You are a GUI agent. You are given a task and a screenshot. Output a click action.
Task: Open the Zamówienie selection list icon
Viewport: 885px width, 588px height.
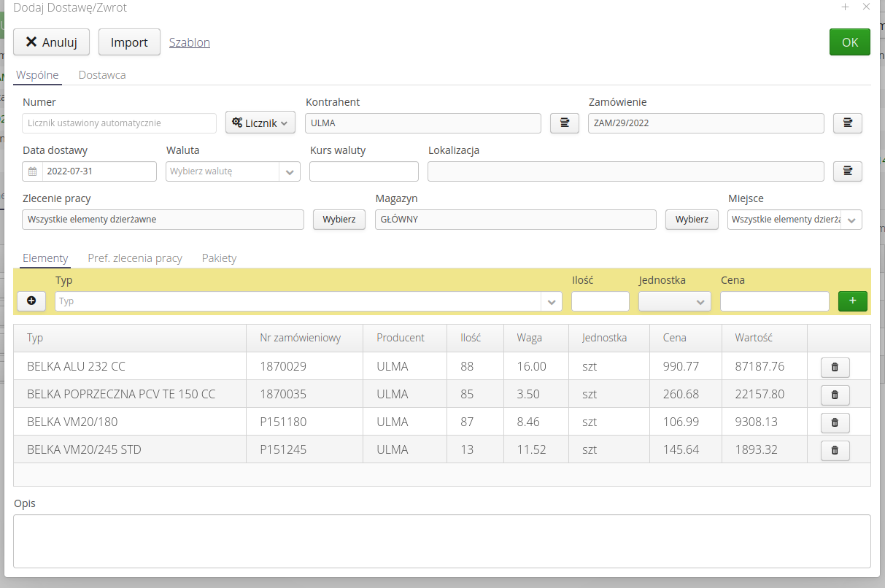coord(847,123)
